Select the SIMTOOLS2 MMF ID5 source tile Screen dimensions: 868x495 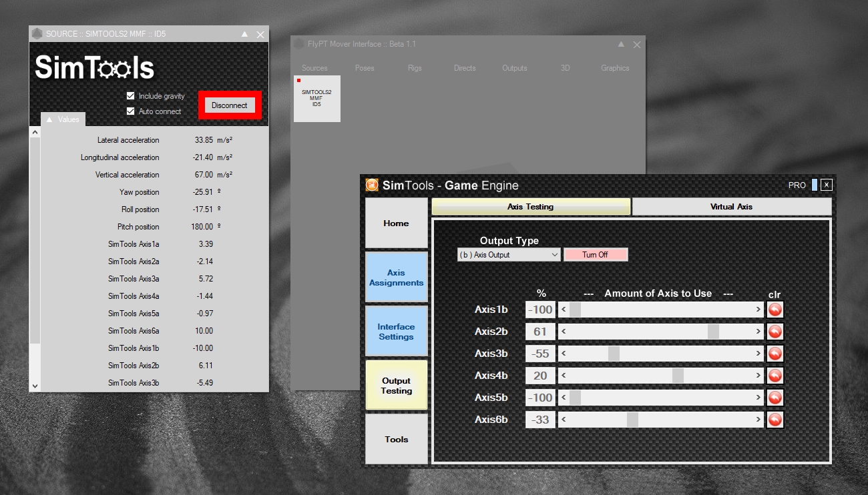(317, 99)
